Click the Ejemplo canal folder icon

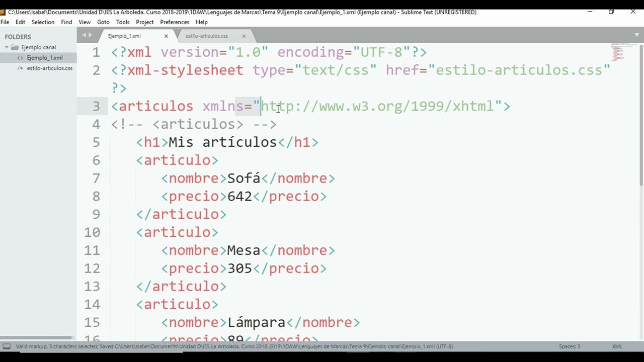15,47
